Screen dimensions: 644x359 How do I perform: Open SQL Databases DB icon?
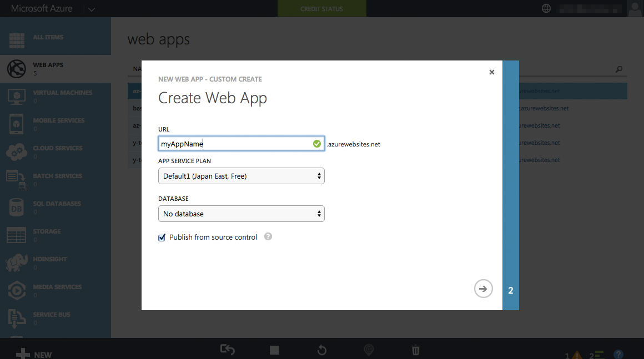click(x=17, y=208)
